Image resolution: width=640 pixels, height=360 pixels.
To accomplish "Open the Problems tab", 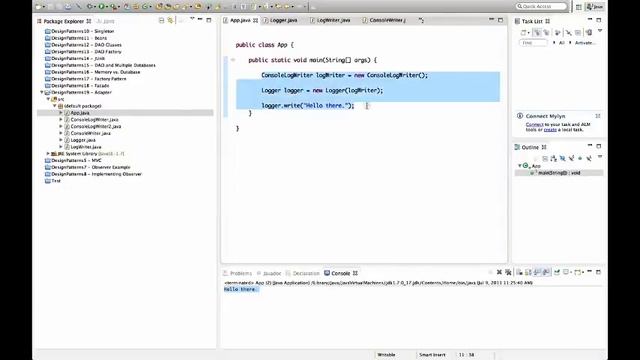I will point(237,273).
